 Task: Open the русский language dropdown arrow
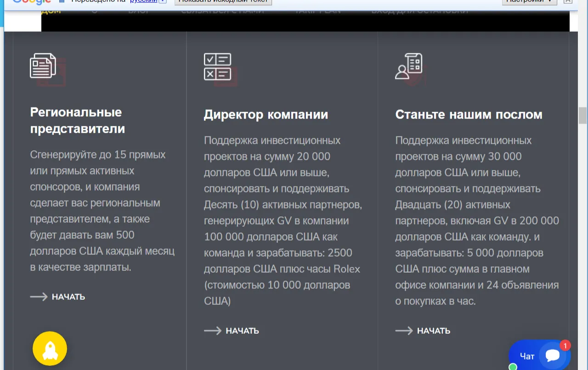point(163,1)
